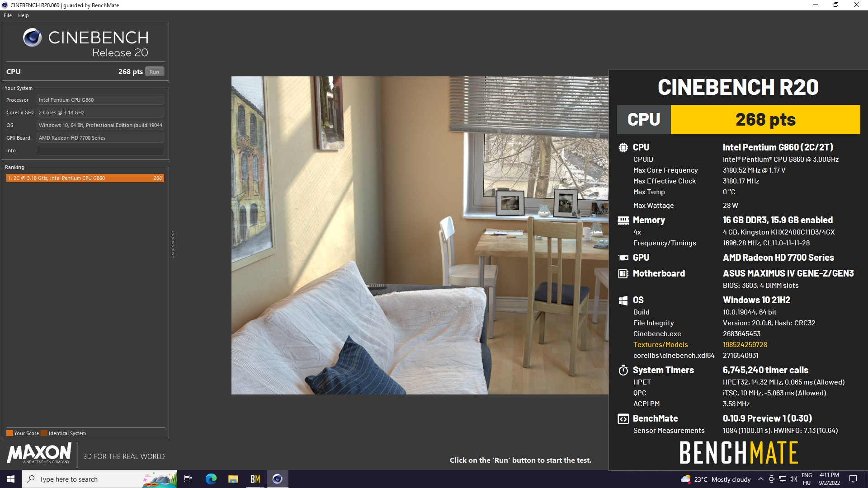Click the Windows 10 21H2 OS text
Viewport: 868px width, 488px height.
(x=756, y=300)
